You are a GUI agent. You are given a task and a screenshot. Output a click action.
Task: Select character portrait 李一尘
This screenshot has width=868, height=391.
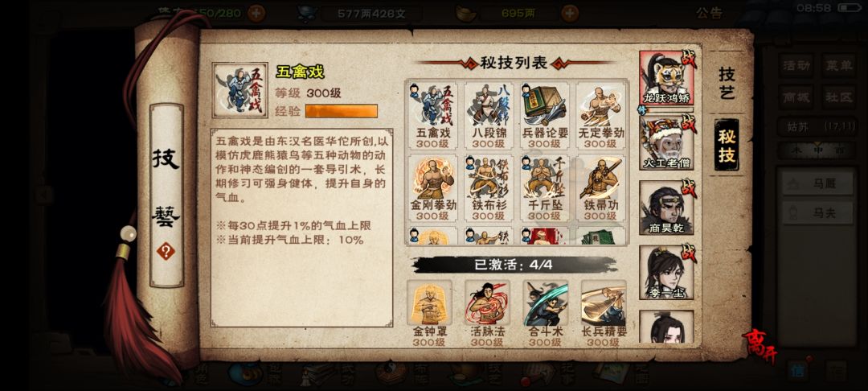click(x=666, y=273)
